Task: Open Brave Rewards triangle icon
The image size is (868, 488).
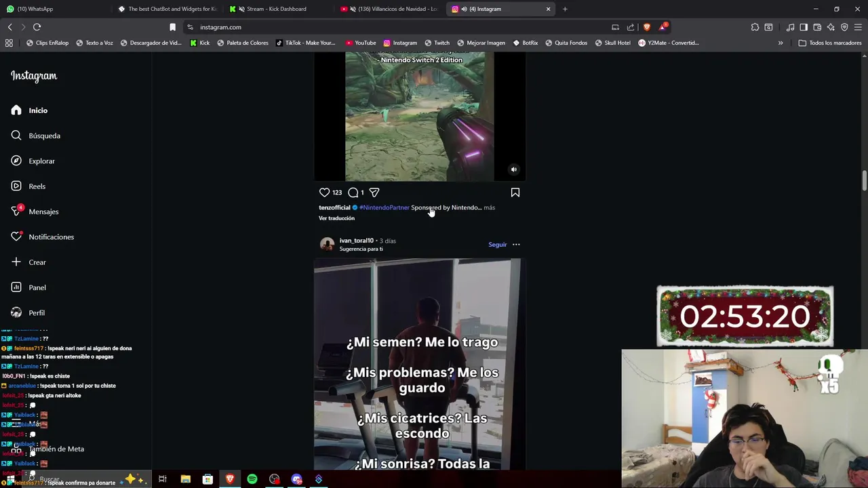Action: (663, 27)
